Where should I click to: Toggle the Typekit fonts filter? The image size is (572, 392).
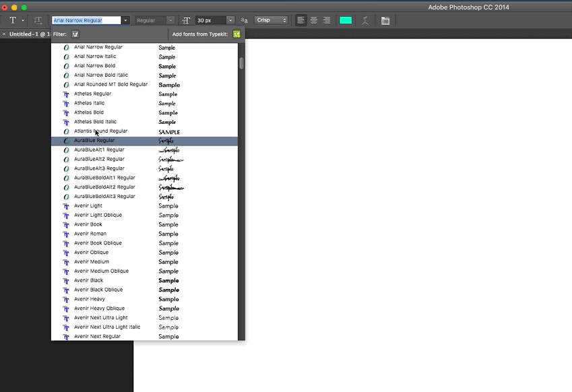[x=75, y=34]
